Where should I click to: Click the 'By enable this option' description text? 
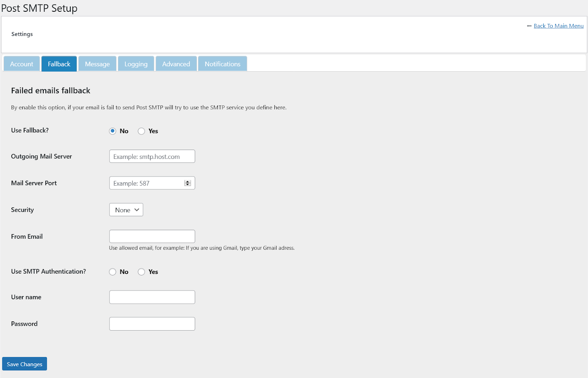coord(149,107)
